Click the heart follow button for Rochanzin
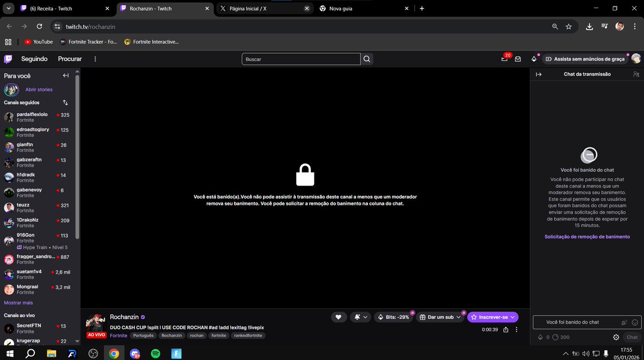This screenshot has height=360, width=644. 338,317
